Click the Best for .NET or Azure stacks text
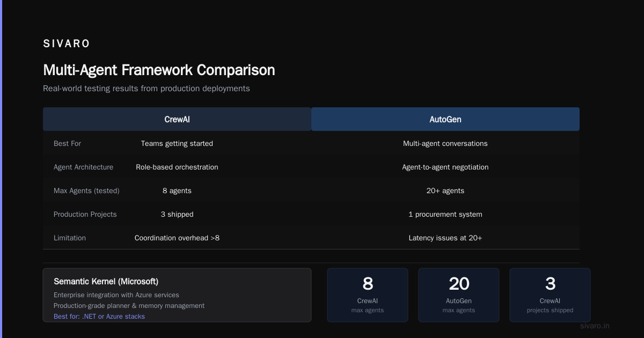Viewport: 644px width, 338px height. click(x=99, y=317)
